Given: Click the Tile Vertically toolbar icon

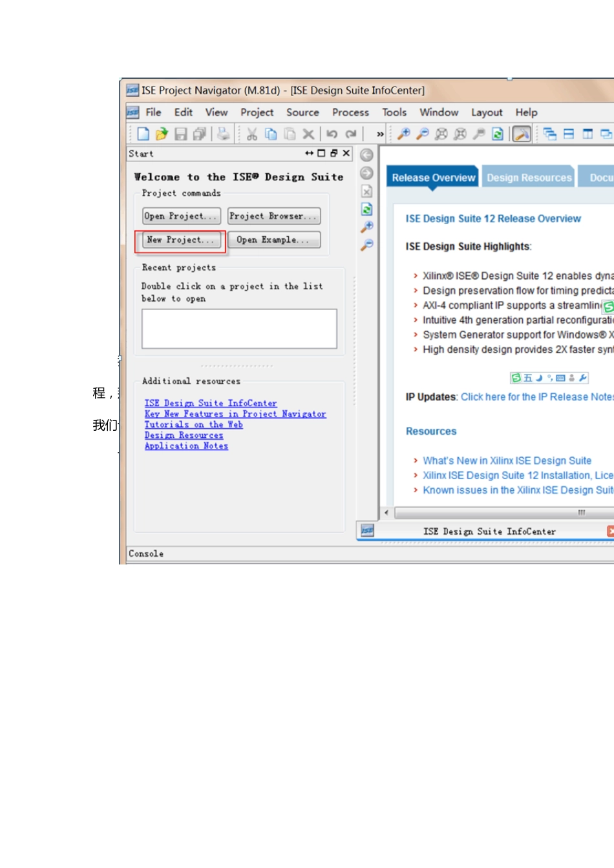Looking at the screenshot, I should pyautogui.click(x=588, y=134).
